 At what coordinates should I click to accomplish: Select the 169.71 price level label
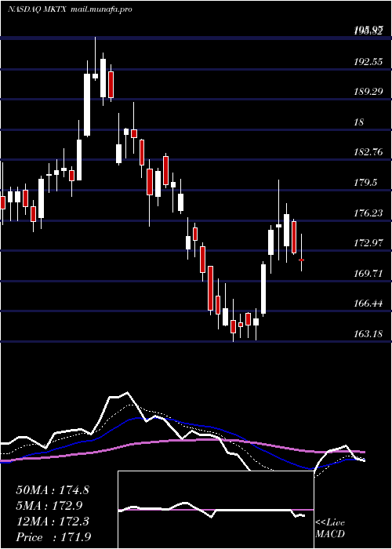tap(368, 273)
